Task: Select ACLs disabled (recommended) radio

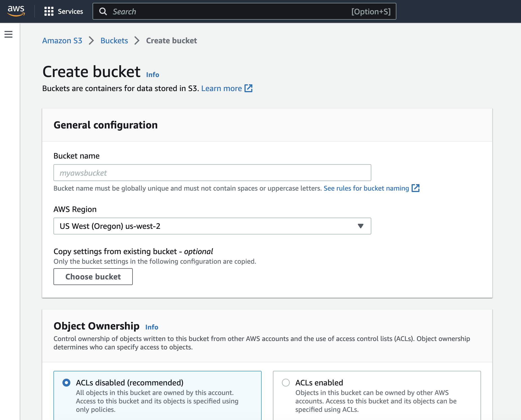Action: (x=66, y=383)
